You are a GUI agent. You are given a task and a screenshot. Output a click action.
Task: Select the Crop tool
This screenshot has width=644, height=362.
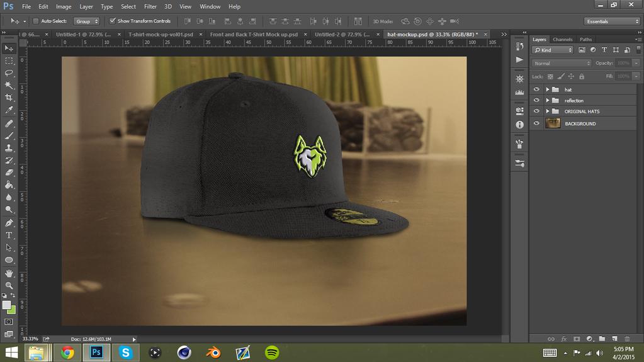(9, 98)
